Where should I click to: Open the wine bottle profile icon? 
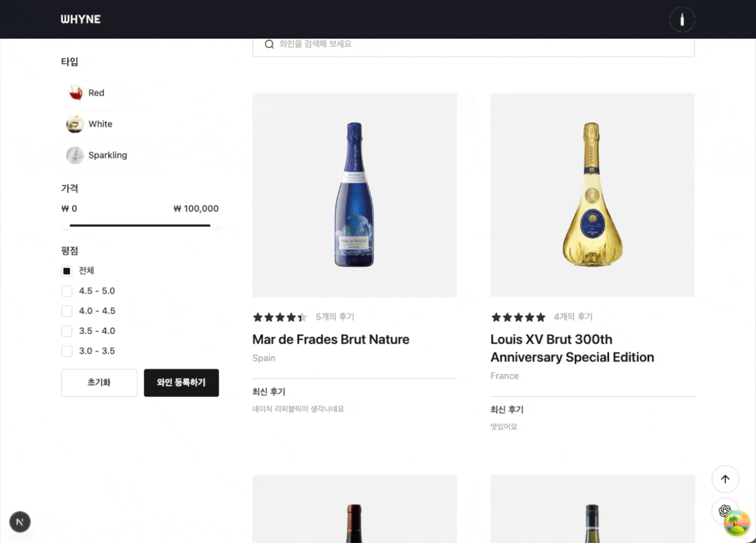pyautogui.click(x=682, y=20)
